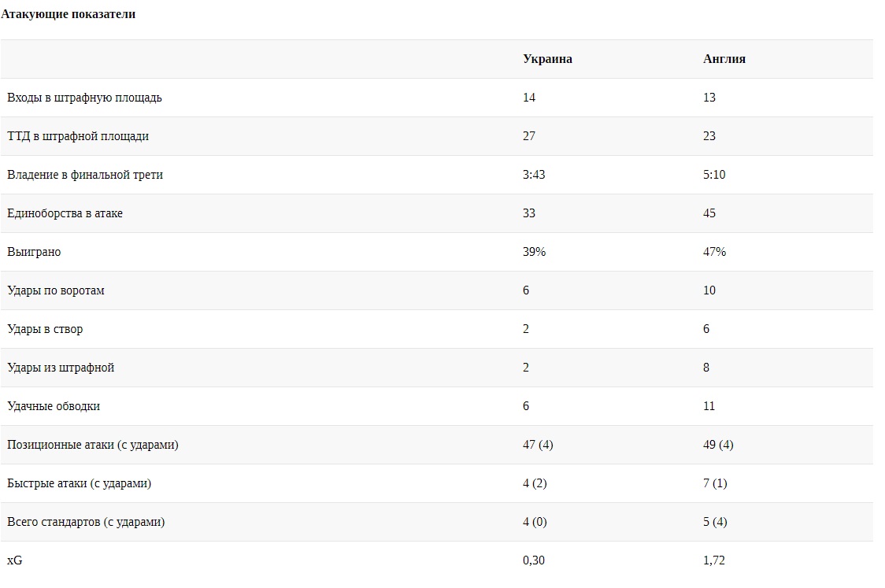
Task: Select the 'Англия' column header
Action: point(724,59)
